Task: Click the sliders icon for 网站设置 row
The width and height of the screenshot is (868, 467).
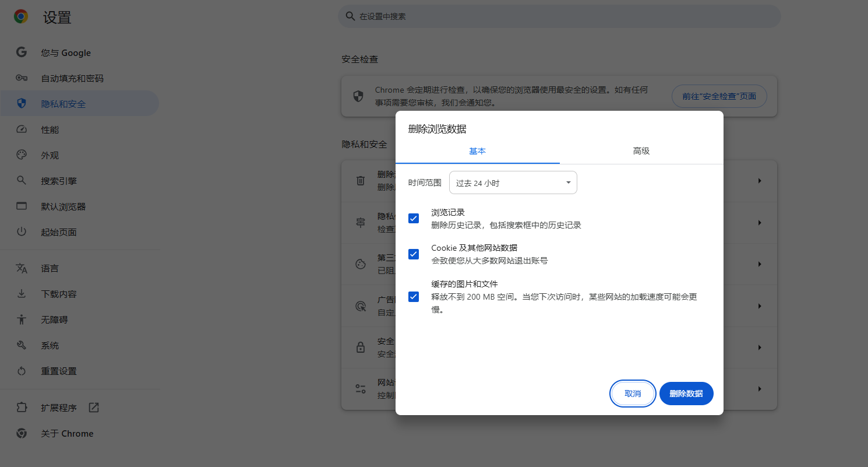Action: [x=361, y=389]
